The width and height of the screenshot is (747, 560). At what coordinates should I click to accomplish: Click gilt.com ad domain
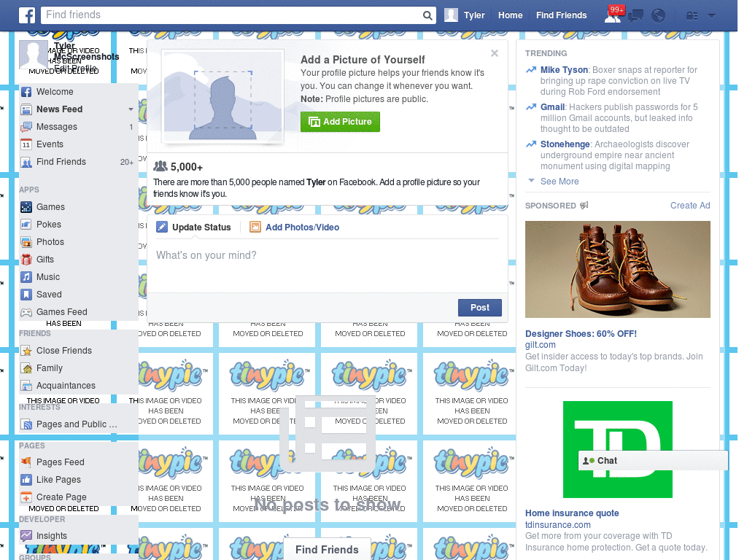click(x=541, y=345)
